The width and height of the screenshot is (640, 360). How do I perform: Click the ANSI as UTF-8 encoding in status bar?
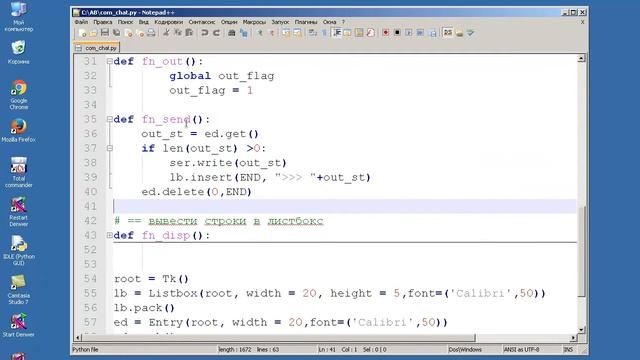pyautogui.click(x=521, y=350)
